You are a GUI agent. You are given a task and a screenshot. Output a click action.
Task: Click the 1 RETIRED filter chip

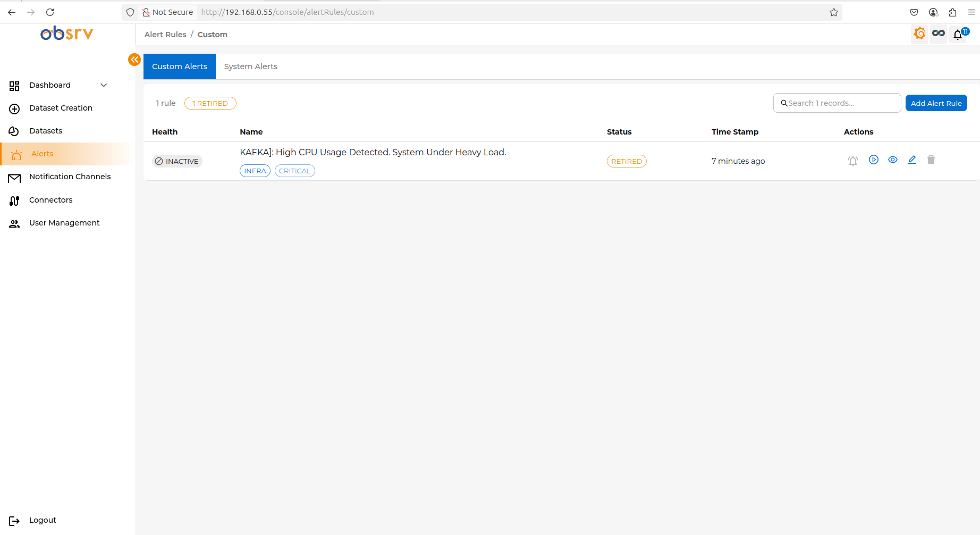click(210, 103)
